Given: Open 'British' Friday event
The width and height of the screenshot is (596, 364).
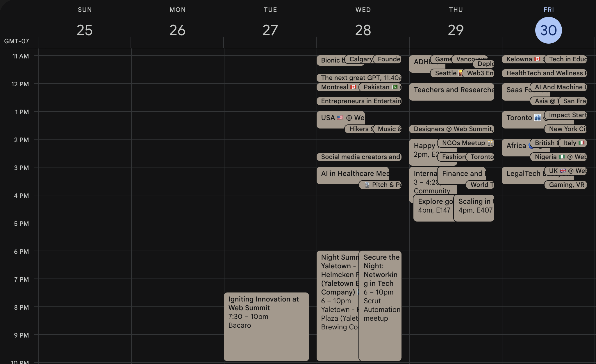Looking at the screenshot, I should [544, 143].
